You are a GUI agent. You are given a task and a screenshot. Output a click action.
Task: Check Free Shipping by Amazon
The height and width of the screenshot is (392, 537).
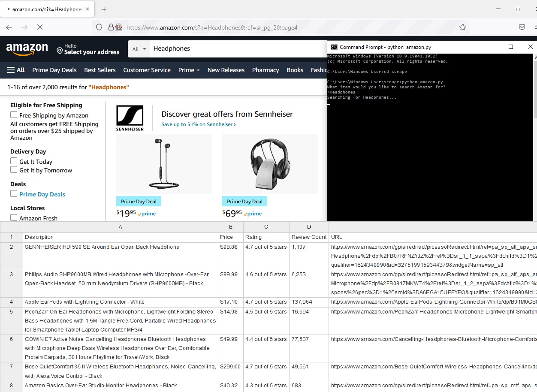pos(14,115)
